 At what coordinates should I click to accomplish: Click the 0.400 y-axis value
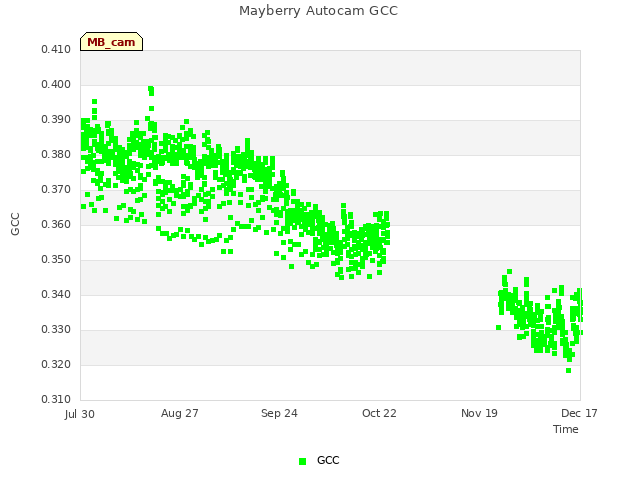[x=56, y=84]
